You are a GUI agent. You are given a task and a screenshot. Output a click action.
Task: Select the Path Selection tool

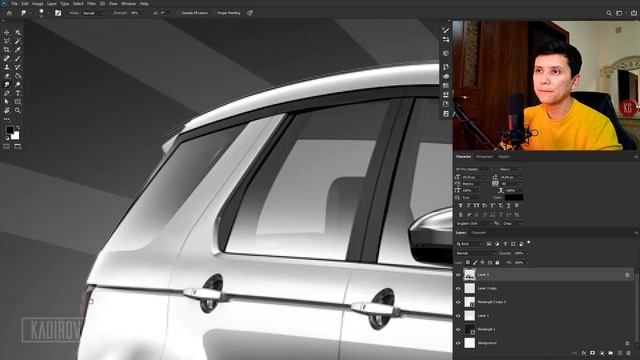click(x=7, y=102)
